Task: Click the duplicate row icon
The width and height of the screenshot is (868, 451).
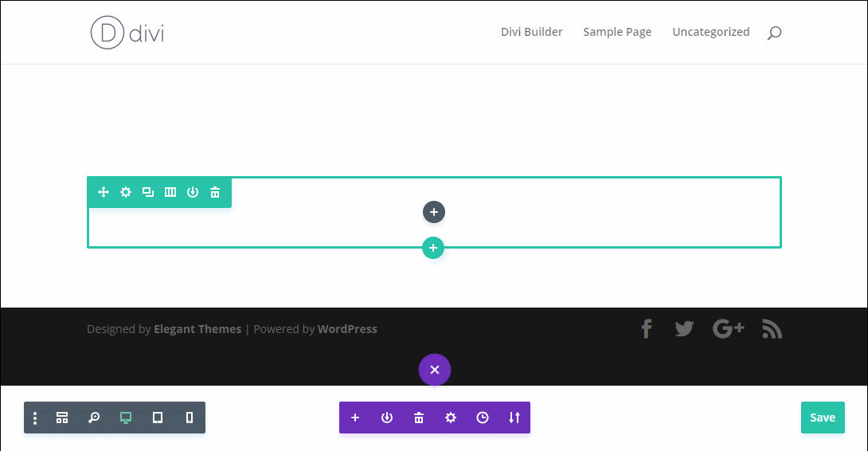Action: tap(147, 192)
